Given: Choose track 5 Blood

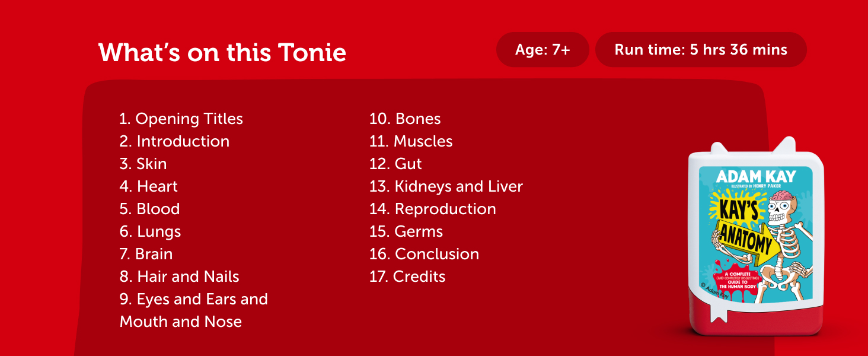Looking at the screenshot, I should [x=149, y=209].
